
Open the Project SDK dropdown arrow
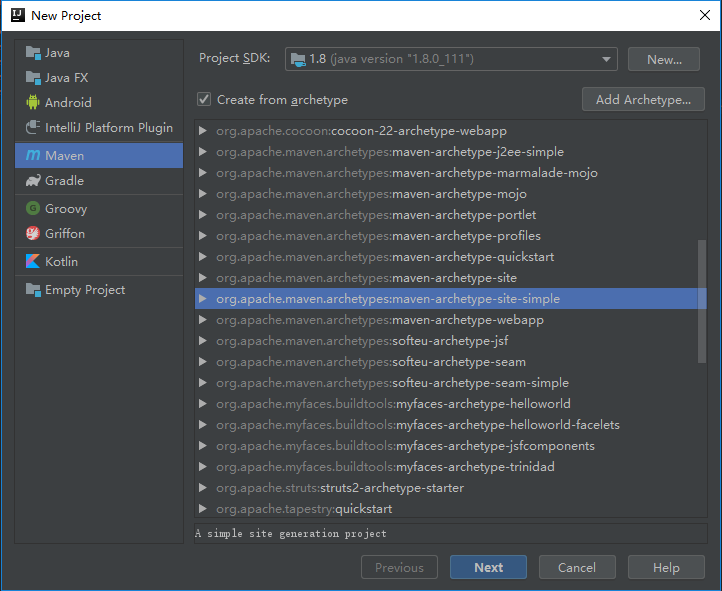606,59
